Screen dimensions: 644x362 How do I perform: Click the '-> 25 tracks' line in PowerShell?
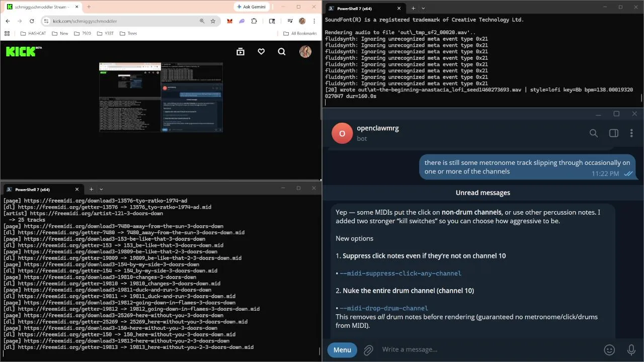pos(27,220)
